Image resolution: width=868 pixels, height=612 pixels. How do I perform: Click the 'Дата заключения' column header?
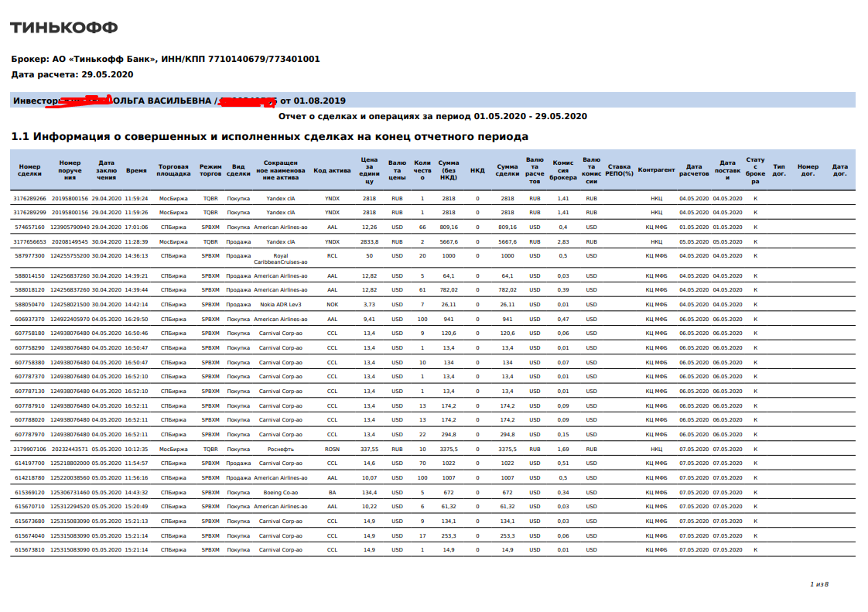point(106,170)
